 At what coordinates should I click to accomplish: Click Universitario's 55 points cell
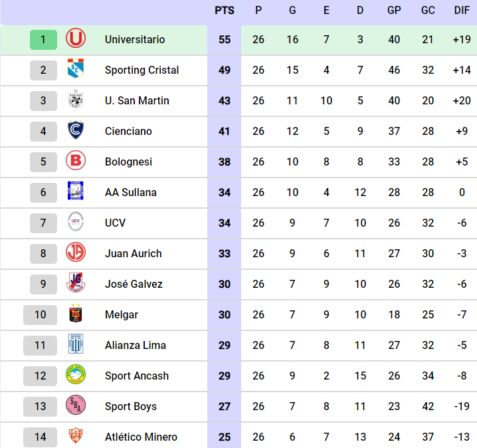[x=225, y=40]
